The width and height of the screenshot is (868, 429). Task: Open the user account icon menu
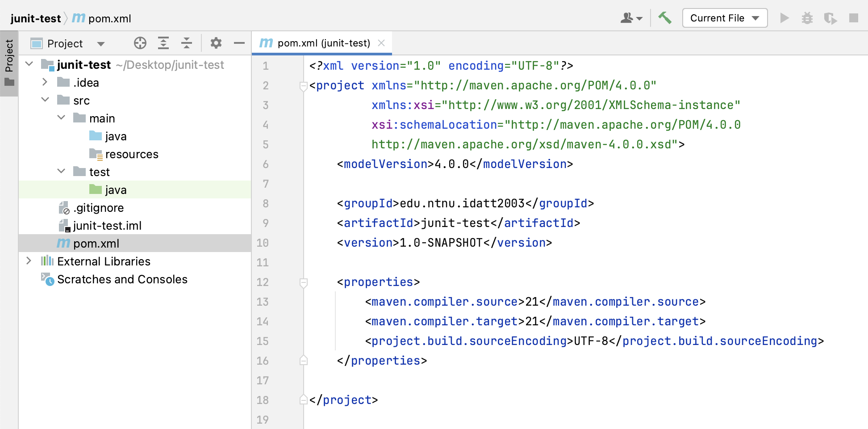[x=631, y=18]
